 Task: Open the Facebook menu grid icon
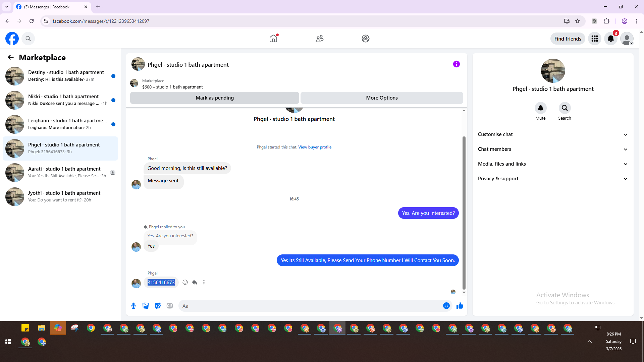(x=595, y=39)
